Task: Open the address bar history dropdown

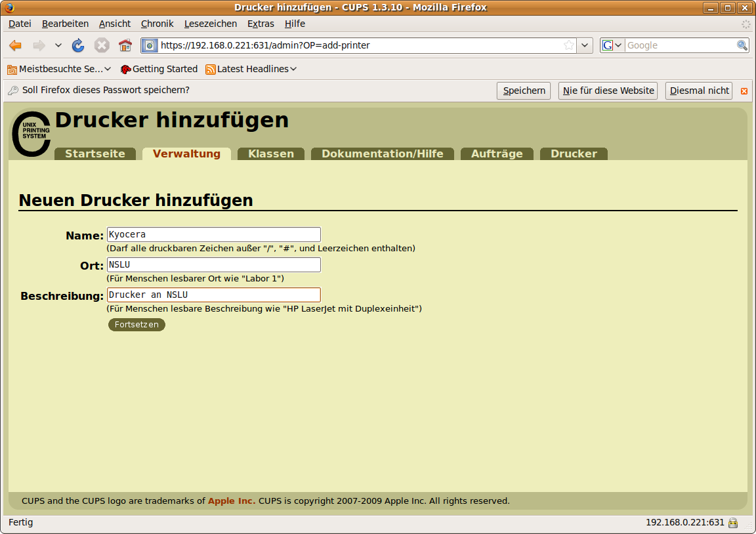Action: tap(585, 45)
